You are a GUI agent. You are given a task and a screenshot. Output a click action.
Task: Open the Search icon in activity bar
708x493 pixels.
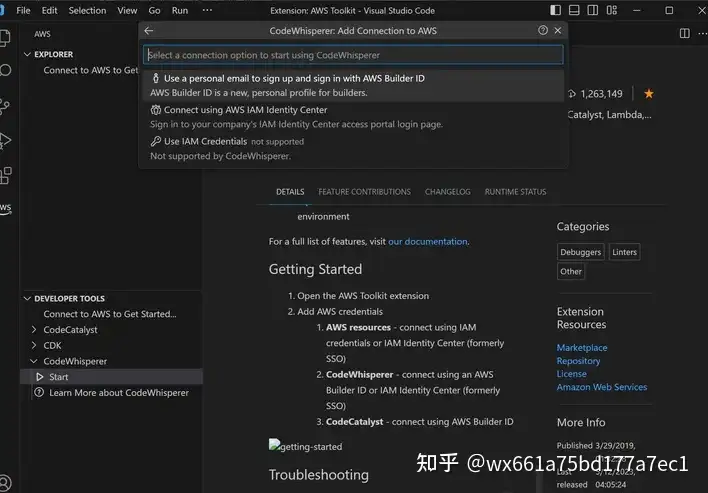(5, 70)
